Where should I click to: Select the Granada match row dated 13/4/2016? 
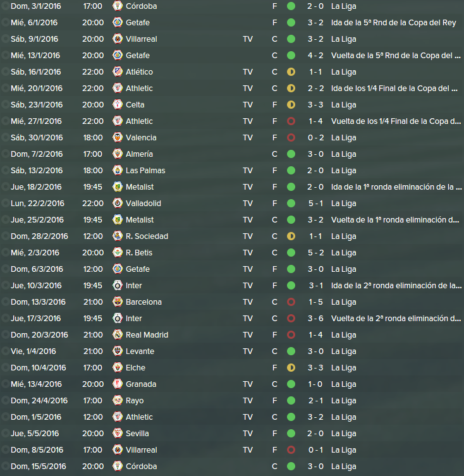232,384
